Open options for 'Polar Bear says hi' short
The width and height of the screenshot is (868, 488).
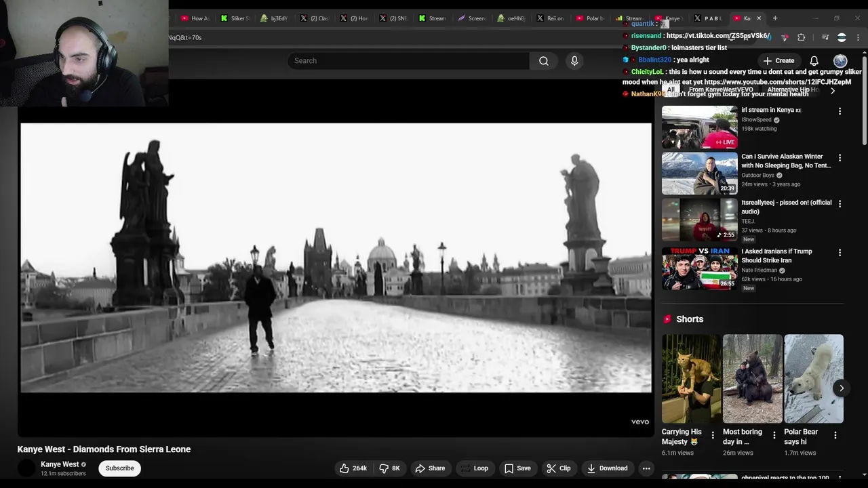tap(835, 435)
